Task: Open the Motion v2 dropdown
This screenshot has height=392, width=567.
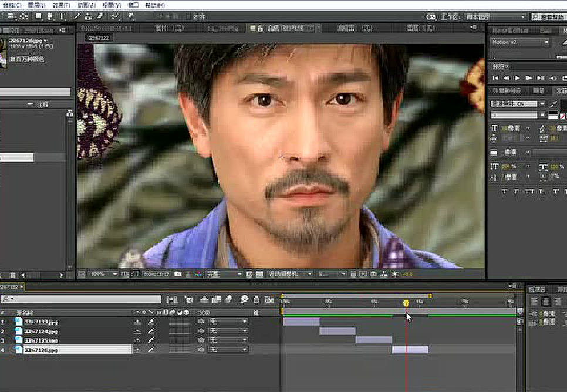Action: [519, 42]
